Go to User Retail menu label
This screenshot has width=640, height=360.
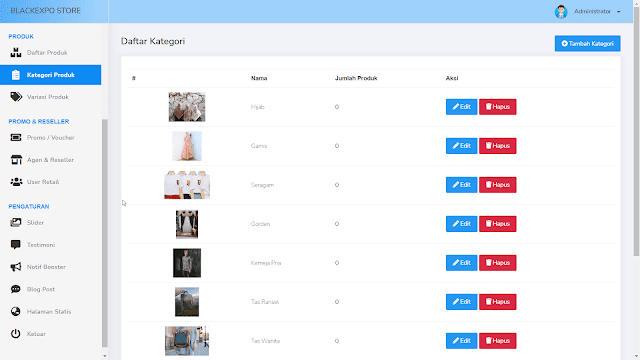tap(43, 182)
